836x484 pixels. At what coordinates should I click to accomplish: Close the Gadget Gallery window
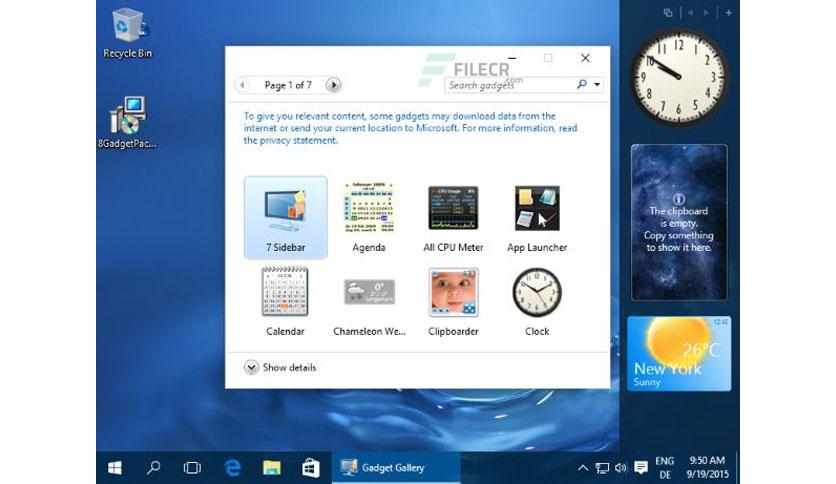tap(585, 58)
